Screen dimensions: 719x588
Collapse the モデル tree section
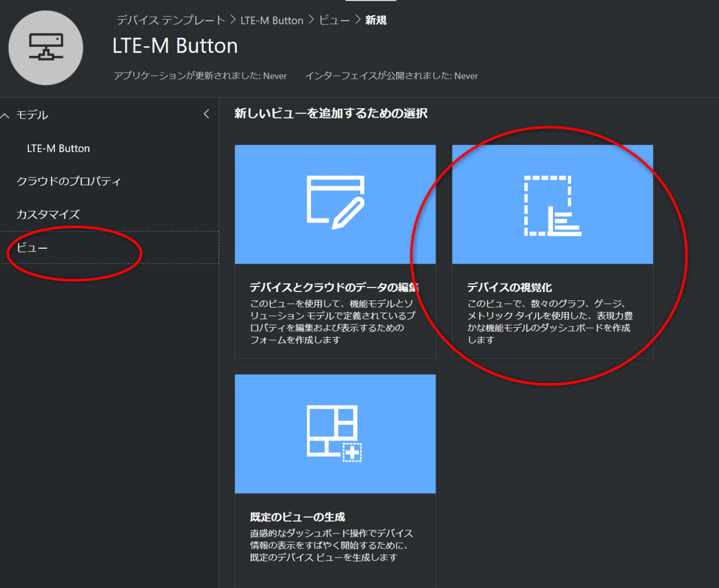(x=5, y=114)
